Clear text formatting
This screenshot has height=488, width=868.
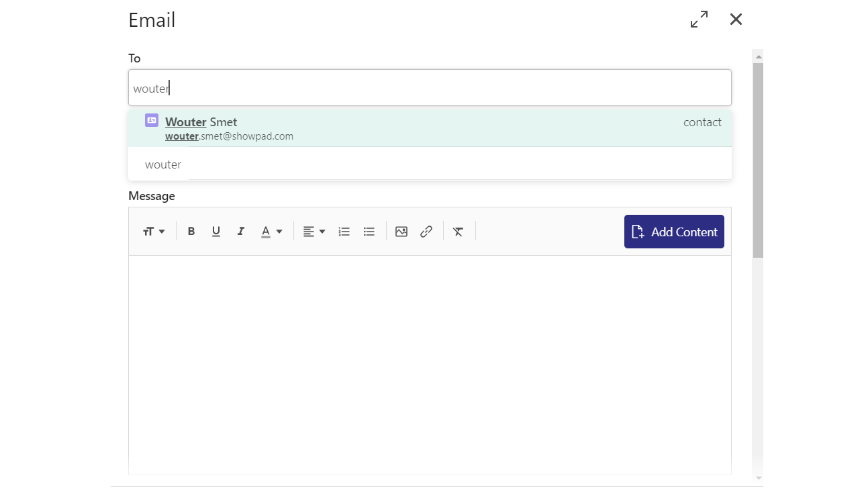point(459,231)
